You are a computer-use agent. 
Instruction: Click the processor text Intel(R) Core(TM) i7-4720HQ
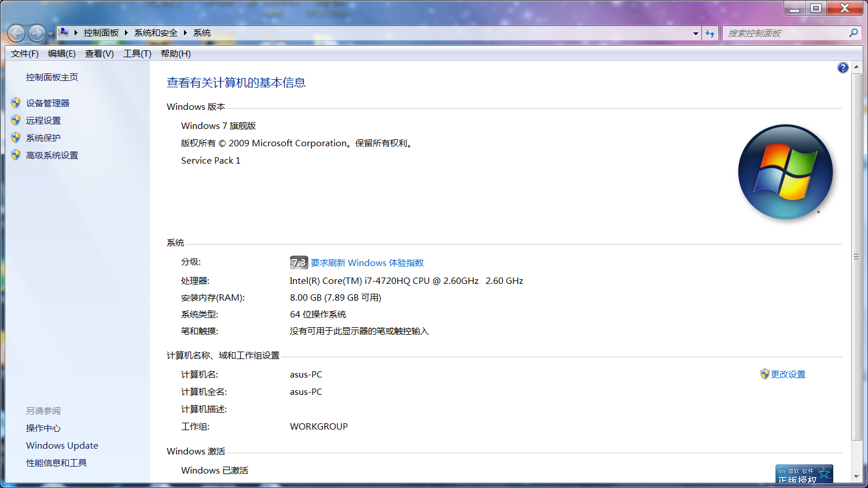coord(351,281)
